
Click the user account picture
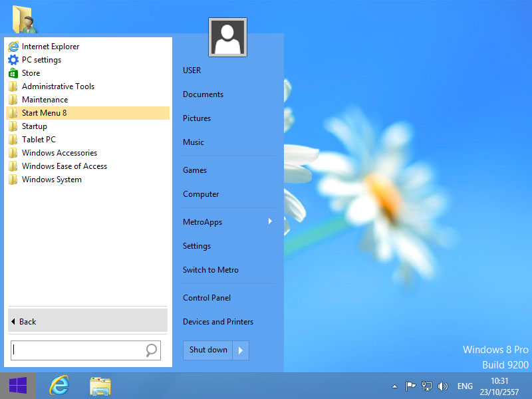(227, 37)
